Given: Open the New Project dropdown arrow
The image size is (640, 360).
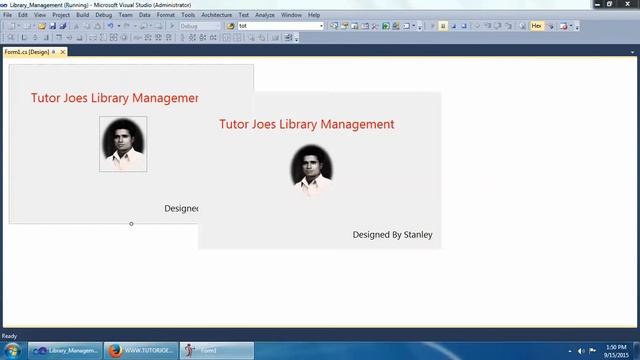Looking at the screenshot, I should (19, 26).
